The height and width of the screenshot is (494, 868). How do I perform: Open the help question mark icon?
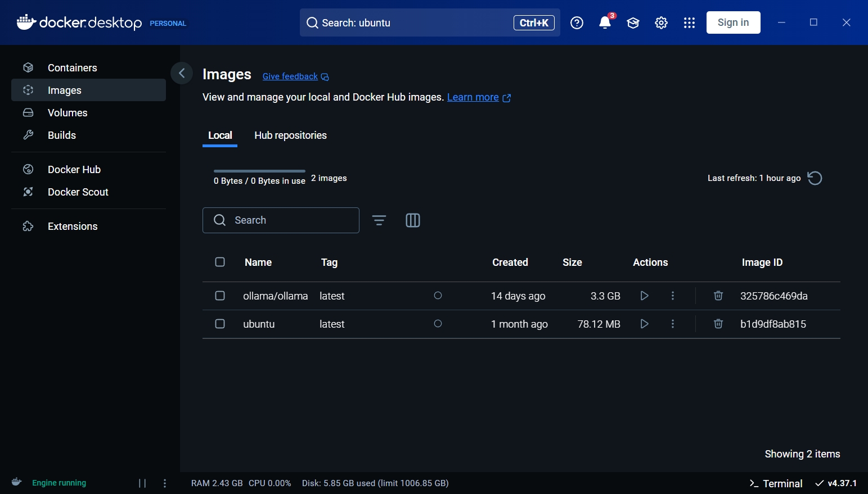click(x=577, y=22)
